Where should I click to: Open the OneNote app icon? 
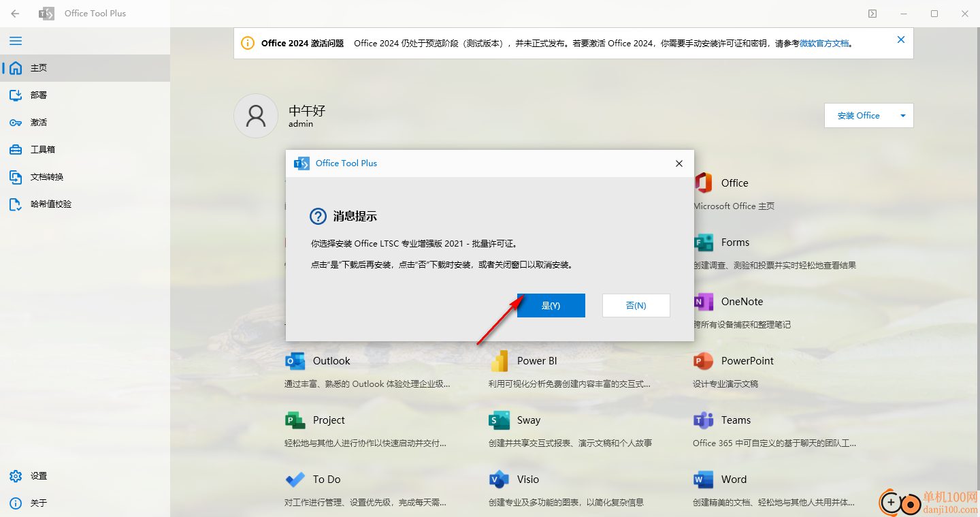[x=703, y=302]
